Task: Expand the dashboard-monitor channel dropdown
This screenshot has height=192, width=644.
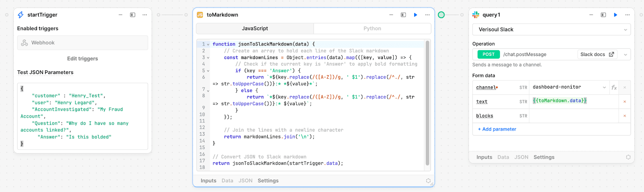Action: pyautogui.click(x=604, y=88)
